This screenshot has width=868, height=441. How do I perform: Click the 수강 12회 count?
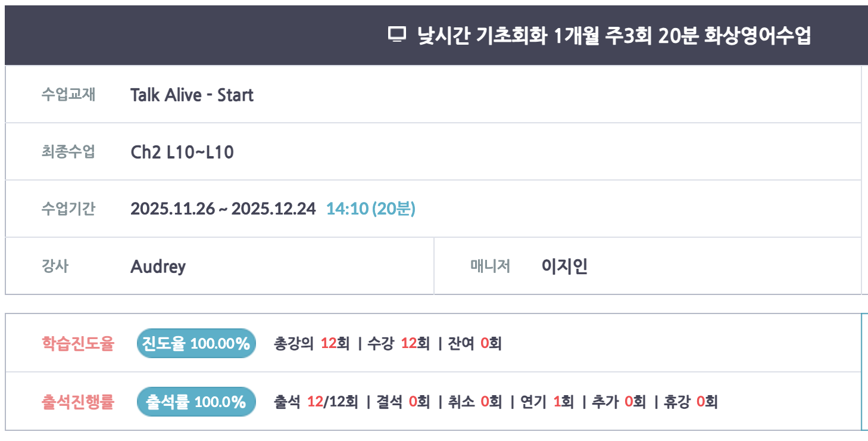[398, 344]
